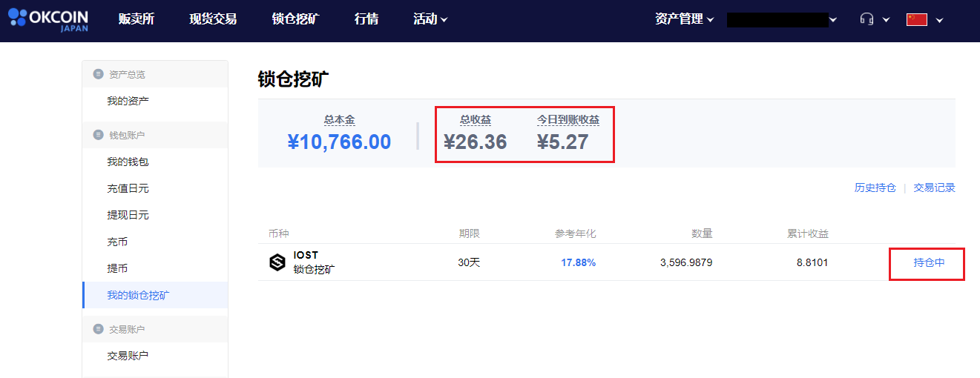Click the ¥26.36 total earnings value

click(476, 142)
